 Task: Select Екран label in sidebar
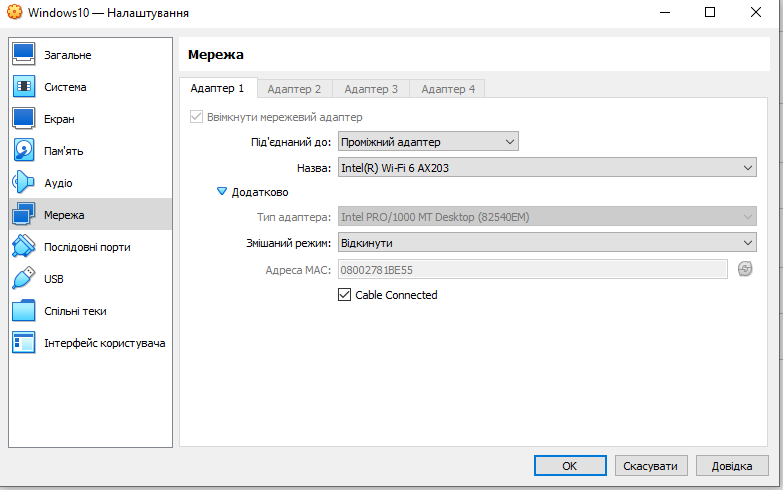click(59, 119)
